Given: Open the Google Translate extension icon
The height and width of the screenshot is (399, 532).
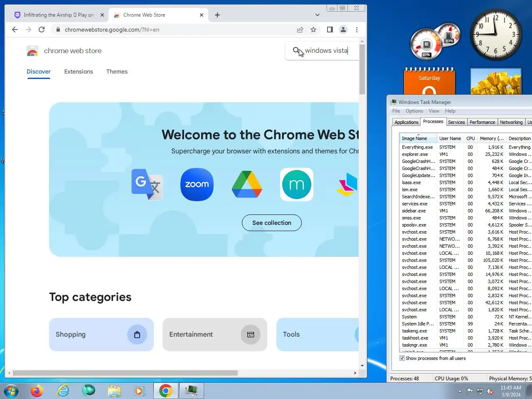Looking at the screenshot, I should coord(147,185).
